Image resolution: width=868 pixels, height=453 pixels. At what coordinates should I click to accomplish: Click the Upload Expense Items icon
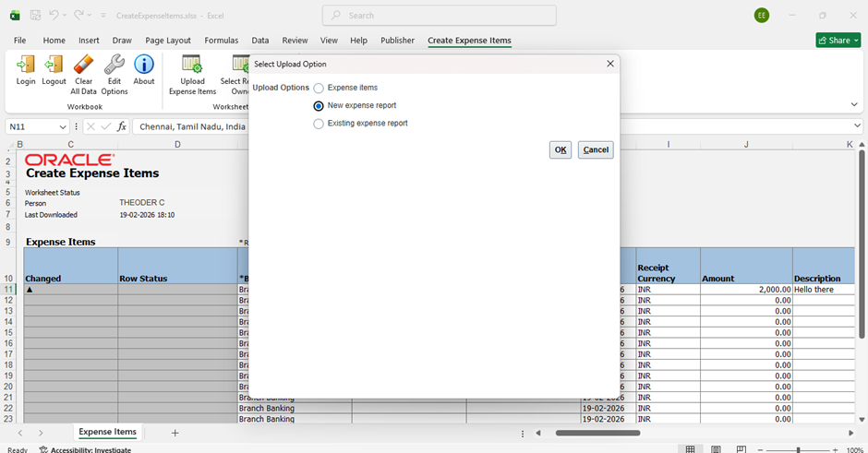pos(192,65)
